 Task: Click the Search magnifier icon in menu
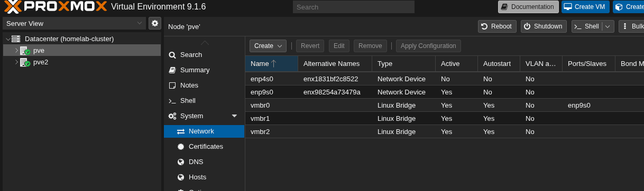(172, 55)
